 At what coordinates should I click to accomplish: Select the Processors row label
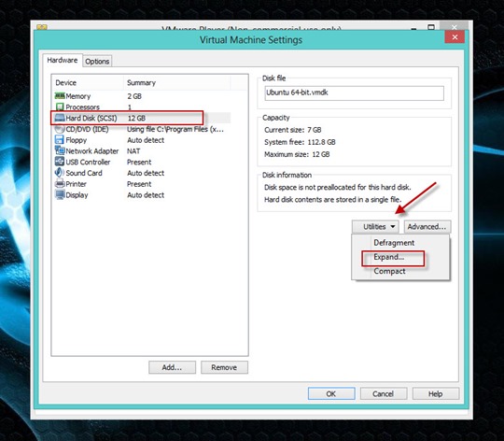(x=83, y=107)
